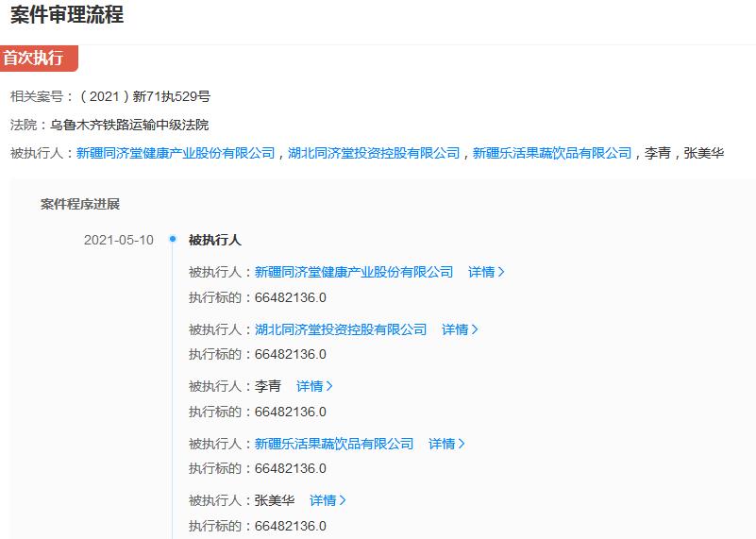Open timeline link 湖北同济堂投资控股有限公司
This screenshot has height=539, width=756.
click(341, 329)
